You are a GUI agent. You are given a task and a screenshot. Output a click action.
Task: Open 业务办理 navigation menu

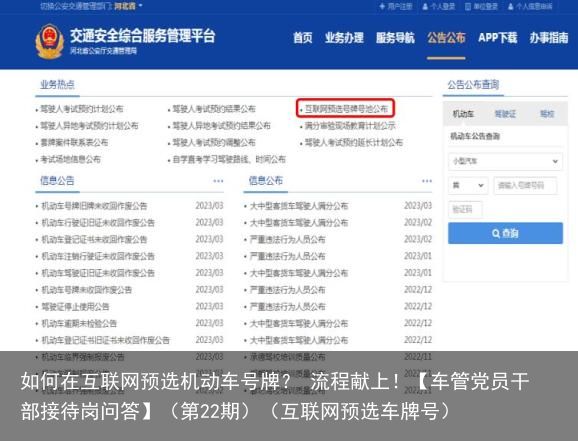(344, 37)
